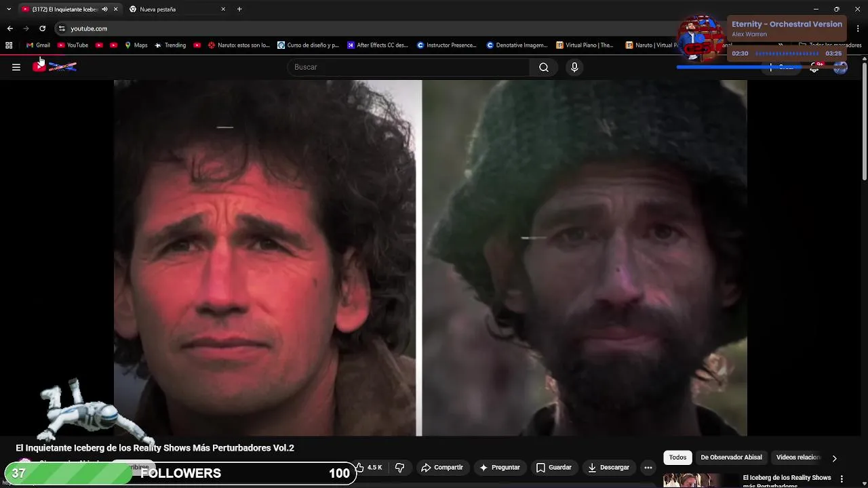This screenshot has height=488, width=868.
Task: Open a new tab with plus button
Action: pos(239,9)
